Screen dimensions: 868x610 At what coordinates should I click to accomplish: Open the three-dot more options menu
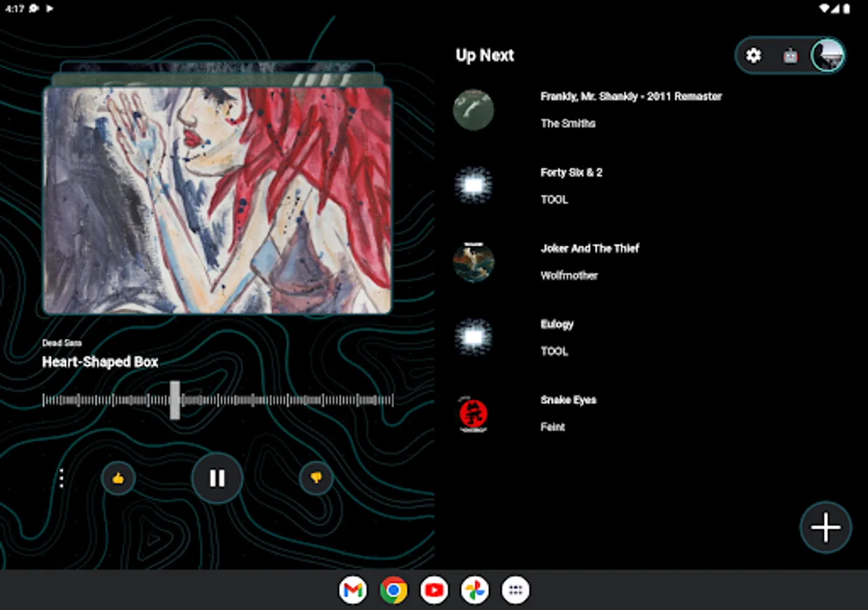(61, 479)
